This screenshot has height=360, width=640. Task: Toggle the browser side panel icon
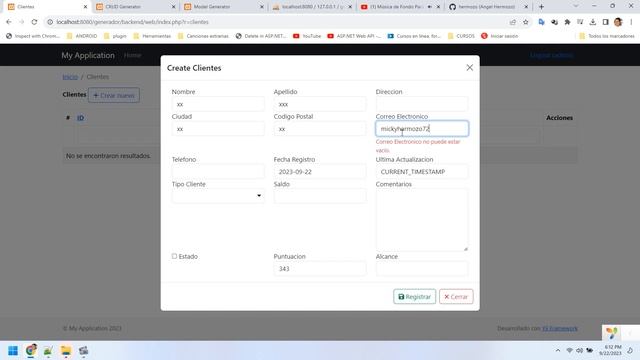click(x=605, y=22)
